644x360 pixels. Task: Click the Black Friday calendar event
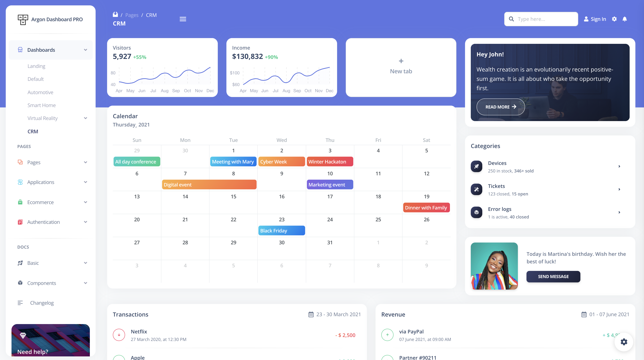281,230
